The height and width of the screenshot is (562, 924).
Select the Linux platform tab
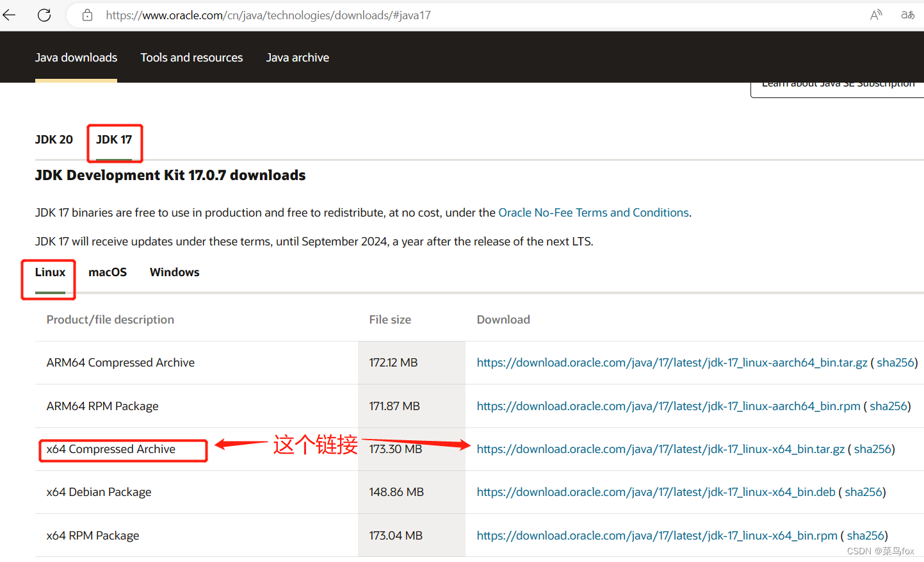tap(50, 272)
